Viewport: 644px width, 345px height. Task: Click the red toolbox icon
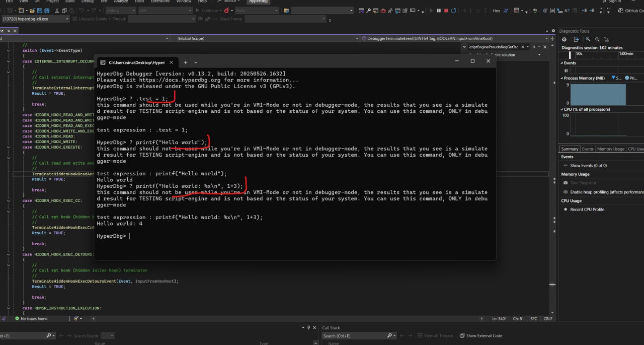[x=384, y=11]
